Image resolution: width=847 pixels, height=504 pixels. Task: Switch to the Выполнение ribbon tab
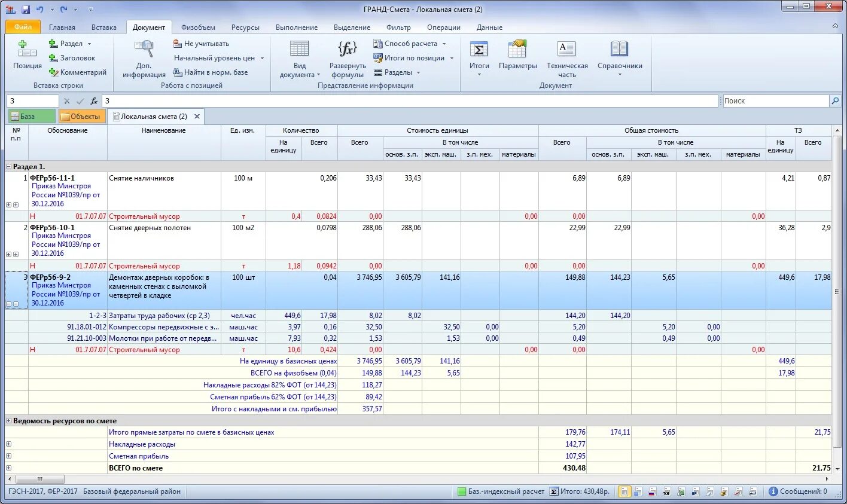pos(297,28)
